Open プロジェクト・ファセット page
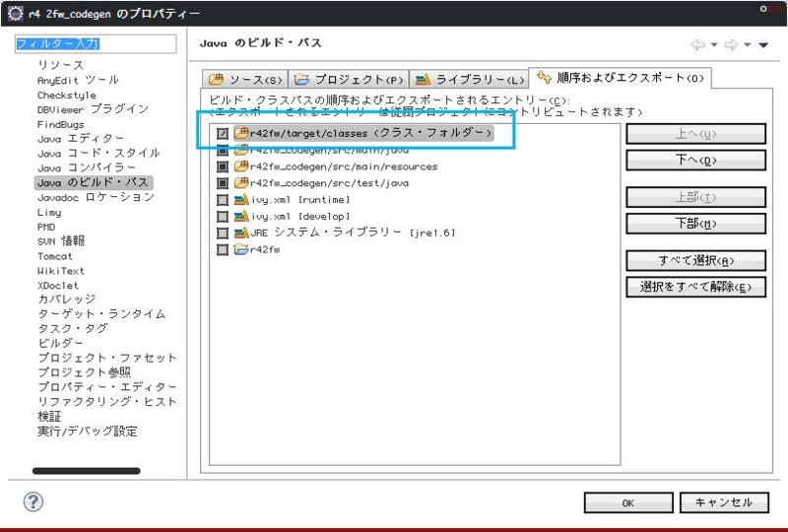The width and height of the screenshot is (788, 532). 107,358
